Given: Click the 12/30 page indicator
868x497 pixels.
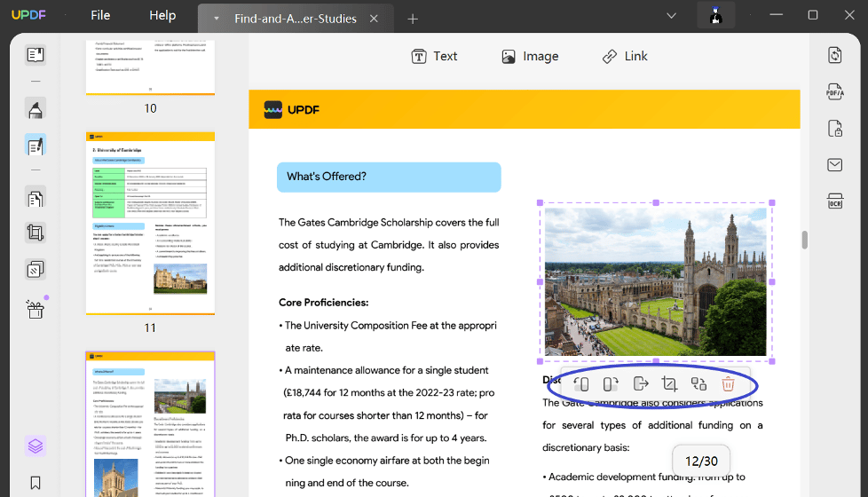Looking at the screenshot, I should [701, 461].
